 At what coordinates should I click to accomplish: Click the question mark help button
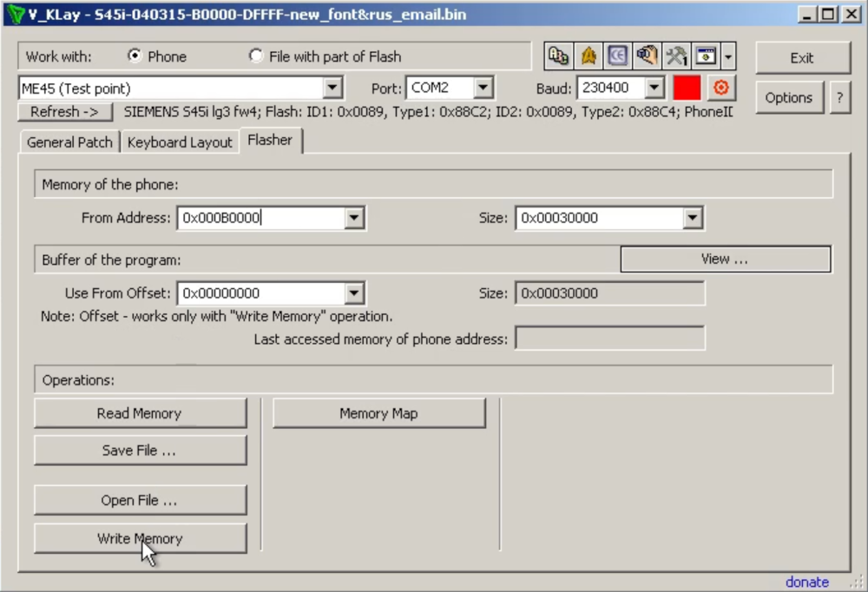pyautogui.click(x=838, y=98)
